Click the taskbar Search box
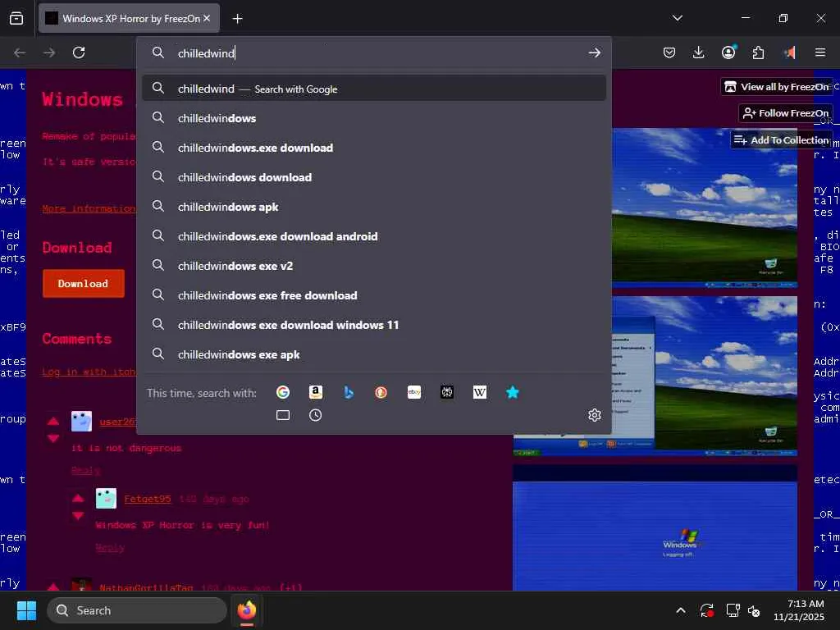Viewport: 840px width, 630px height. 137,610
